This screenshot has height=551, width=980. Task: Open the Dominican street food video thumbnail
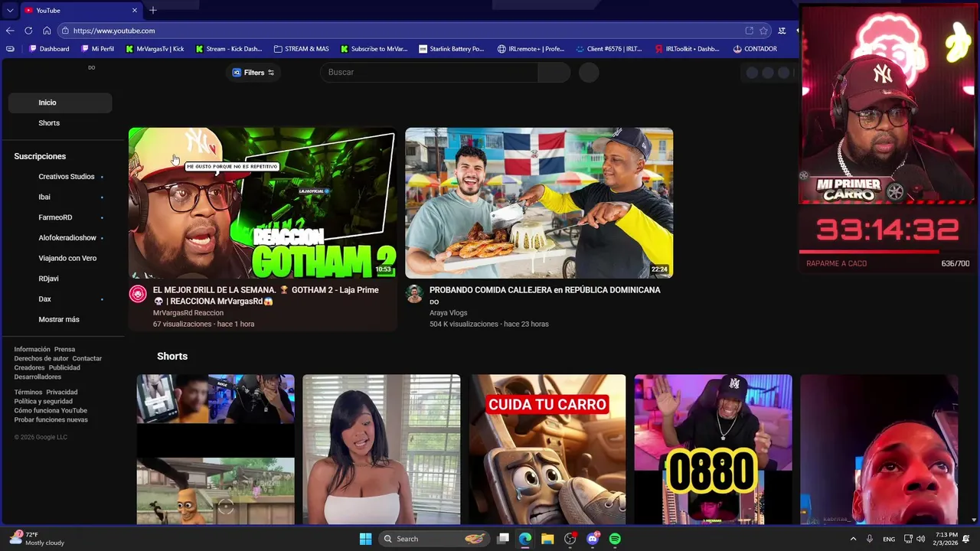click(539, 203)
